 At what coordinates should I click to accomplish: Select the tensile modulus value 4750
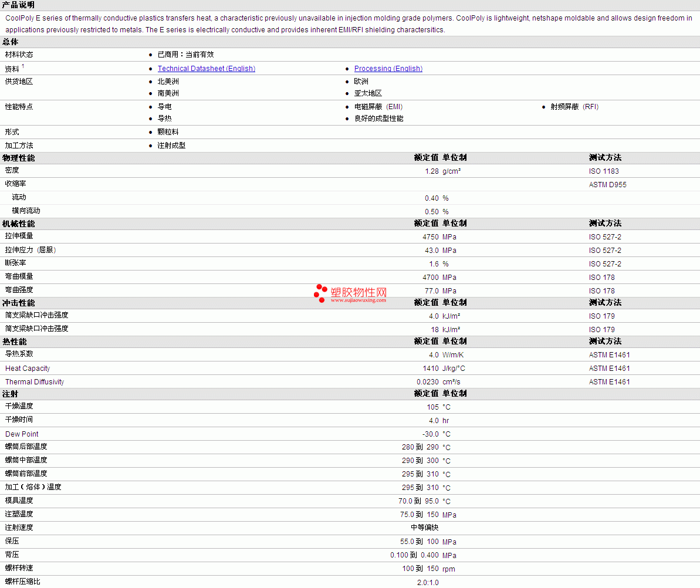click(x=431, y=237)
